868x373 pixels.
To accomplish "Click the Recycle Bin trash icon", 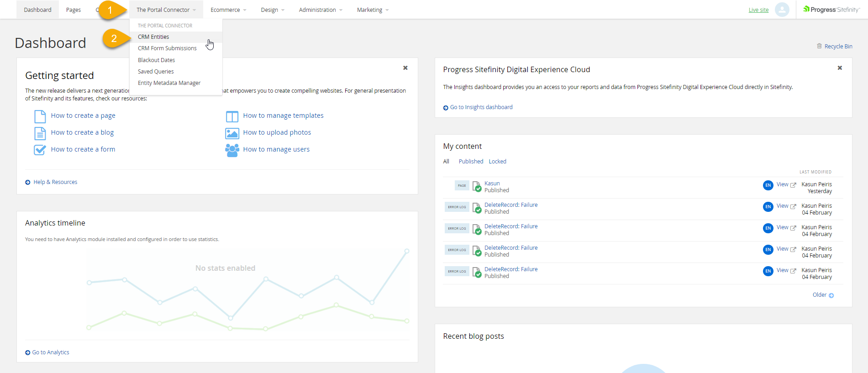I will click(819, 46).
